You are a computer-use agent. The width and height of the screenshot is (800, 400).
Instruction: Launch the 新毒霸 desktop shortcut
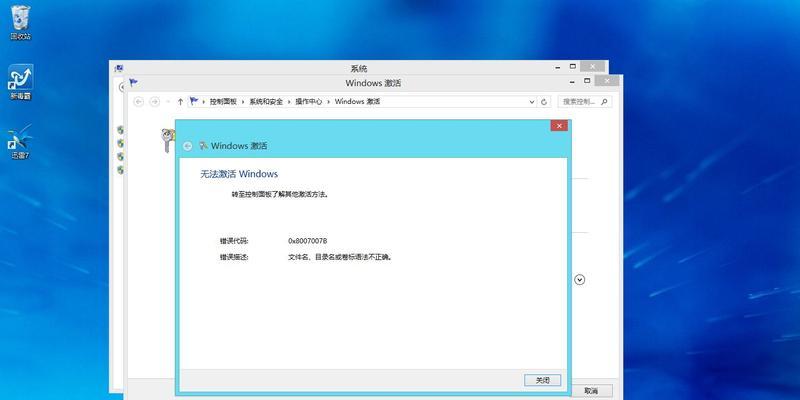click(x=20, y=82)
